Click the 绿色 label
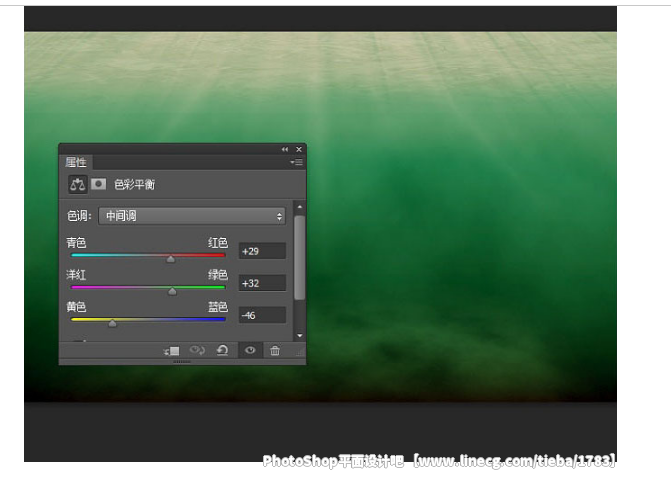Screen dimensions: 671x480 coord(218,275)
